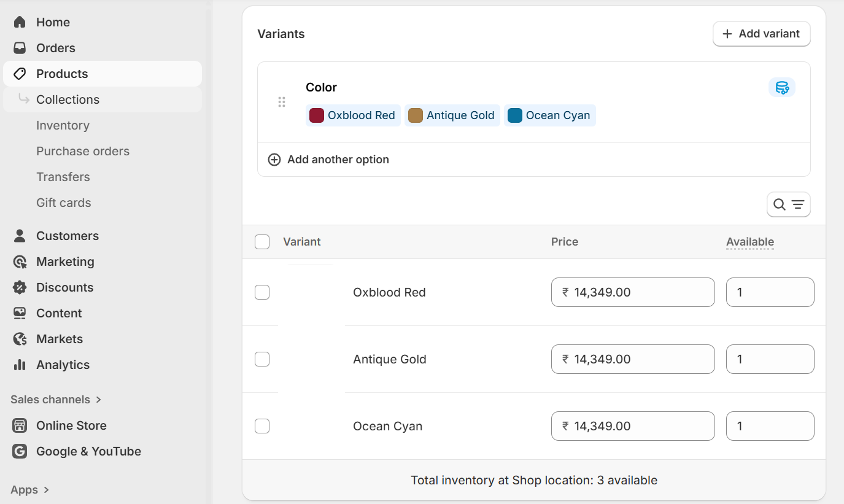Screen dimensions: 844x504
Task: Expand the Sales channels section
Action: coord(98,400)
